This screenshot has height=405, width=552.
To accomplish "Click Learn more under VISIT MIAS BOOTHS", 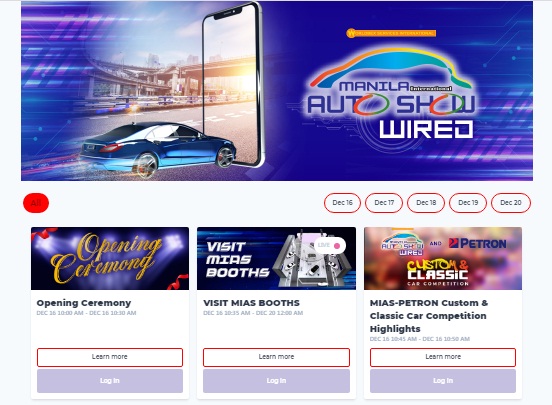I will (276, 357).
